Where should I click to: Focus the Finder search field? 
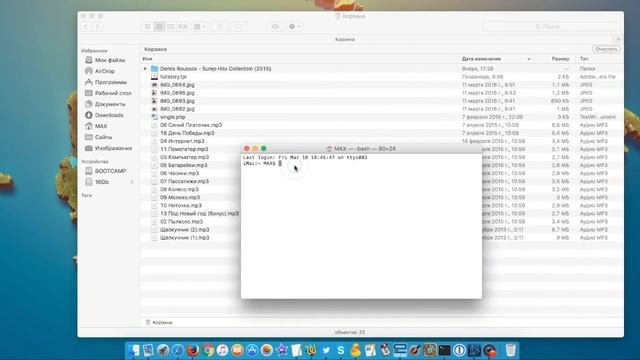pyautogui.click(x=550, y=27)
